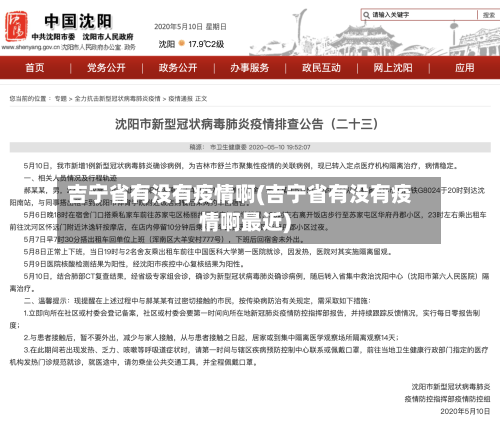Select the 政务公开 navigation tab
Image resolution: width=500 pixels, height=421 pixels.
[178, 68]
